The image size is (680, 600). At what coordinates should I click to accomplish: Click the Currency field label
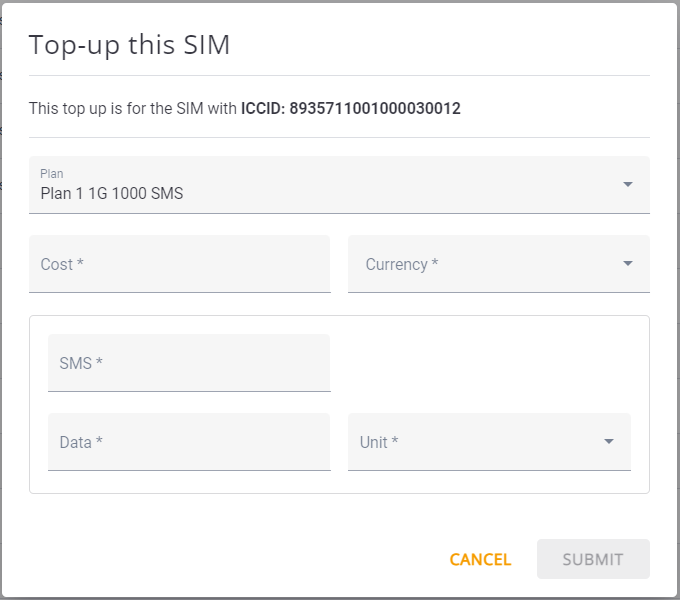402,264
